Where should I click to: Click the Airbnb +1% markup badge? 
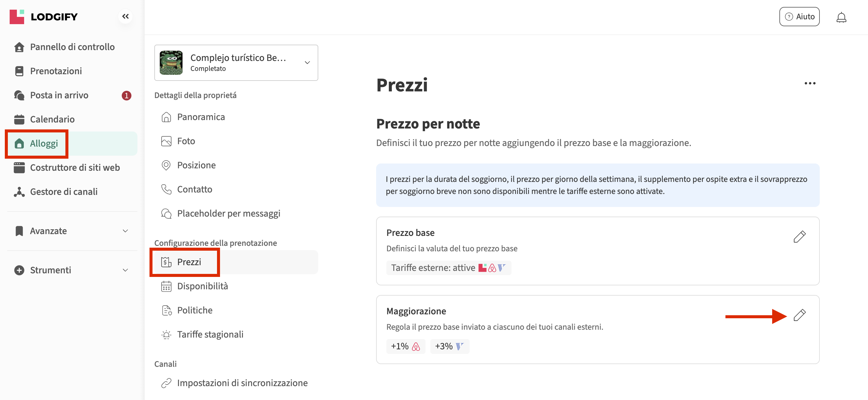(x=405, y=346)
